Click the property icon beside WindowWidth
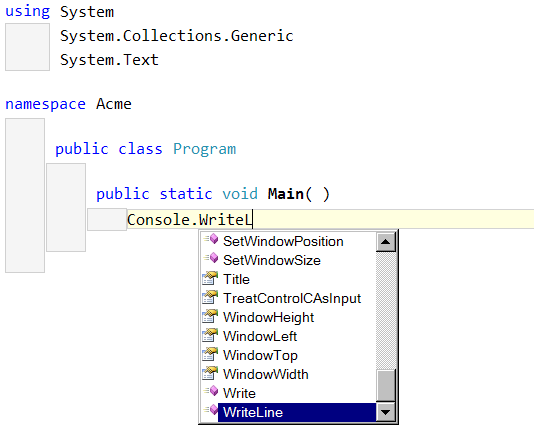 210,373
